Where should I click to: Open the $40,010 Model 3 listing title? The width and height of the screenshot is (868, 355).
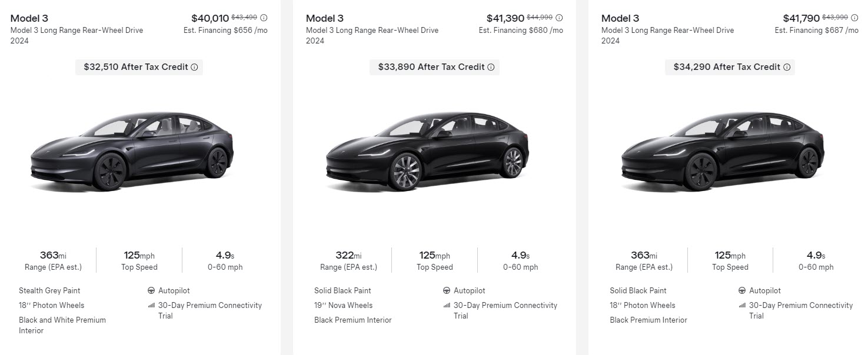click(x=29, y=18)
